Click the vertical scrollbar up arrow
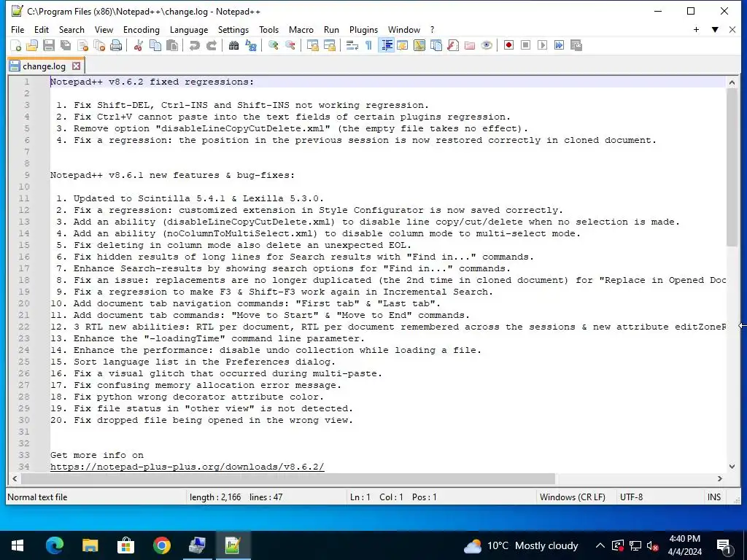 point(732,82)
